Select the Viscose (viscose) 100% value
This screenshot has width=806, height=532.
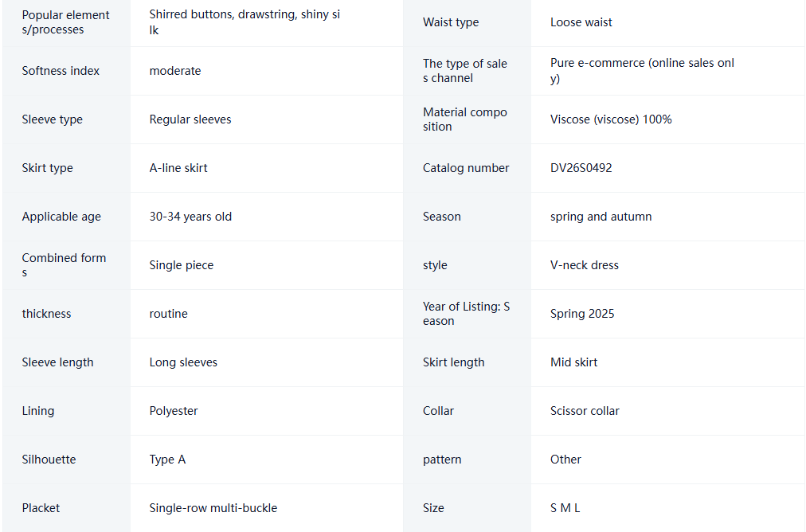[x=611, y=119]
